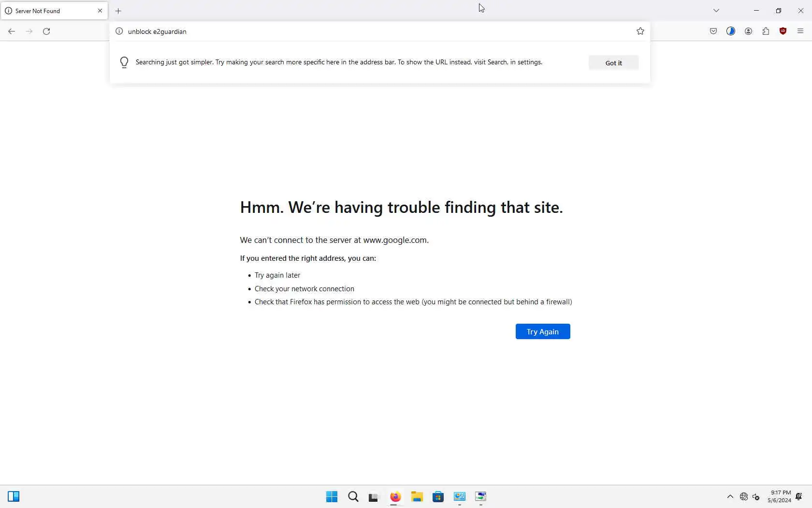812x508 pixels.
Task: Bookmark this page with the star icon
Action: [640, 31]
